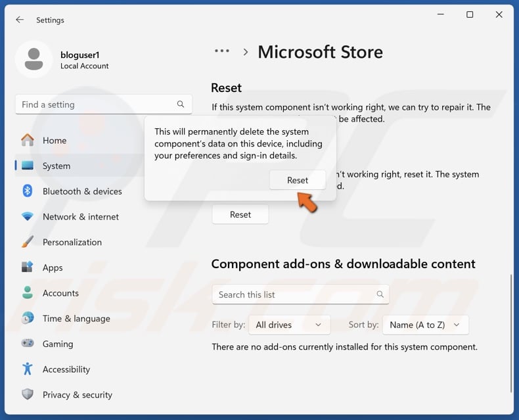Click the Local Account label
This screenshot has width=519, height=420.
tap(84, 66)
